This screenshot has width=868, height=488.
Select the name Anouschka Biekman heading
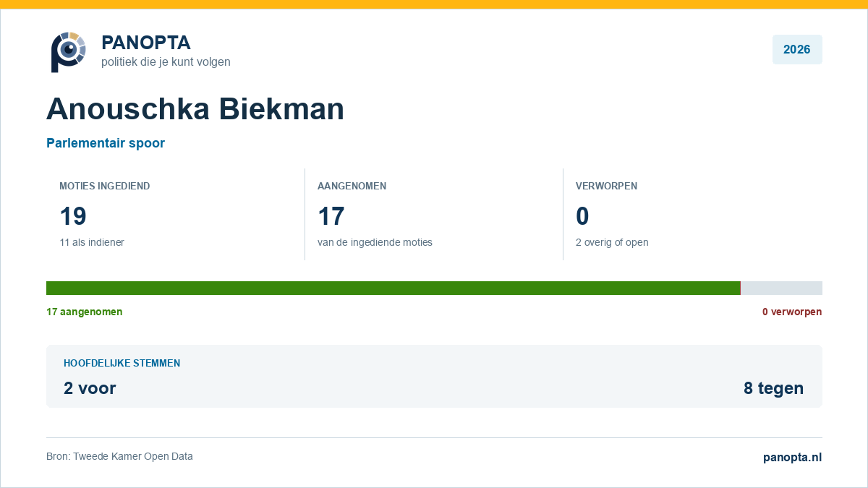[195, 109]
